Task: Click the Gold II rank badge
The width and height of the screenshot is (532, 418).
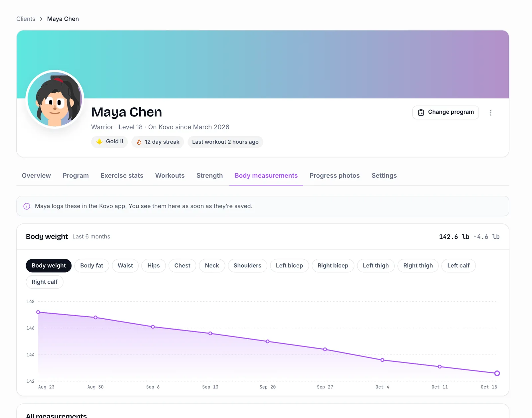Action: (109, 142)
